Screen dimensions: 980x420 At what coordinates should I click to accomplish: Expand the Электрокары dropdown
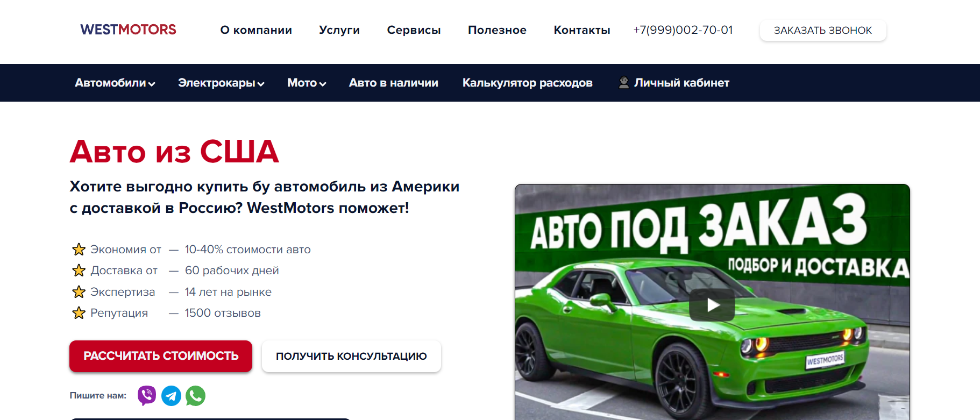point(221,83)
